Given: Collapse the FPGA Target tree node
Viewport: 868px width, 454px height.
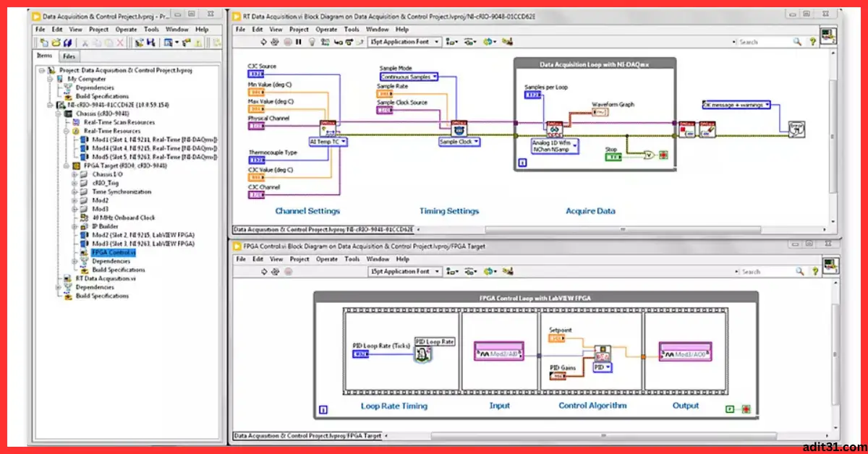Looking at the screenshot, I should (67, 166).
